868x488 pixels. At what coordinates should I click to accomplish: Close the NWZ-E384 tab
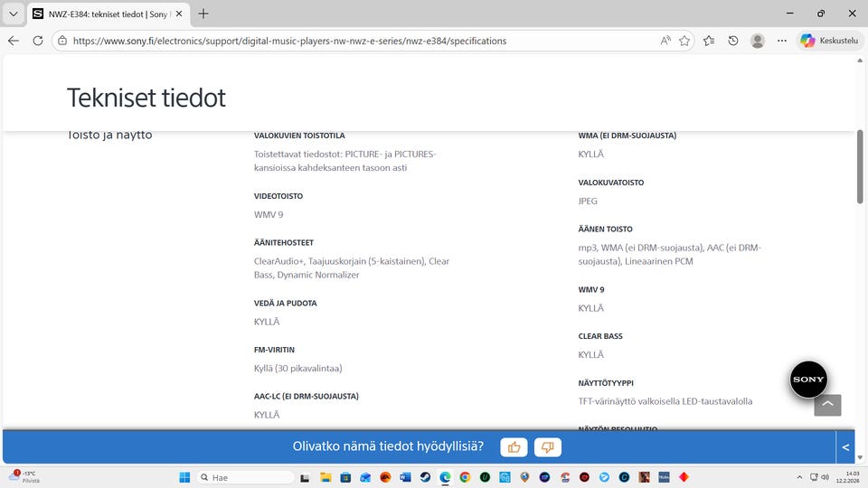tap(179, 14)
